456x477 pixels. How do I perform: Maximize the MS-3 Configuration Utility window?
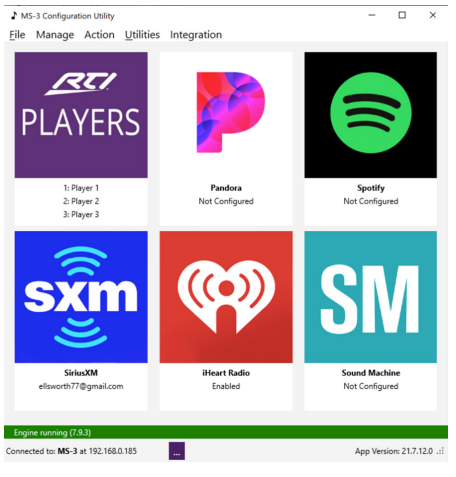click(x=402, y=15)
